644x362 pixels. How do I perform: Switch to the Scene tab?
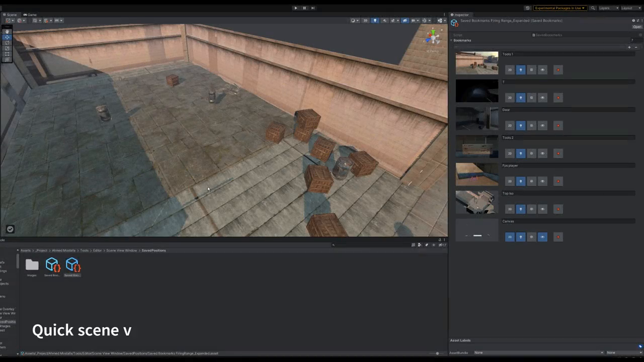[10, 15]
